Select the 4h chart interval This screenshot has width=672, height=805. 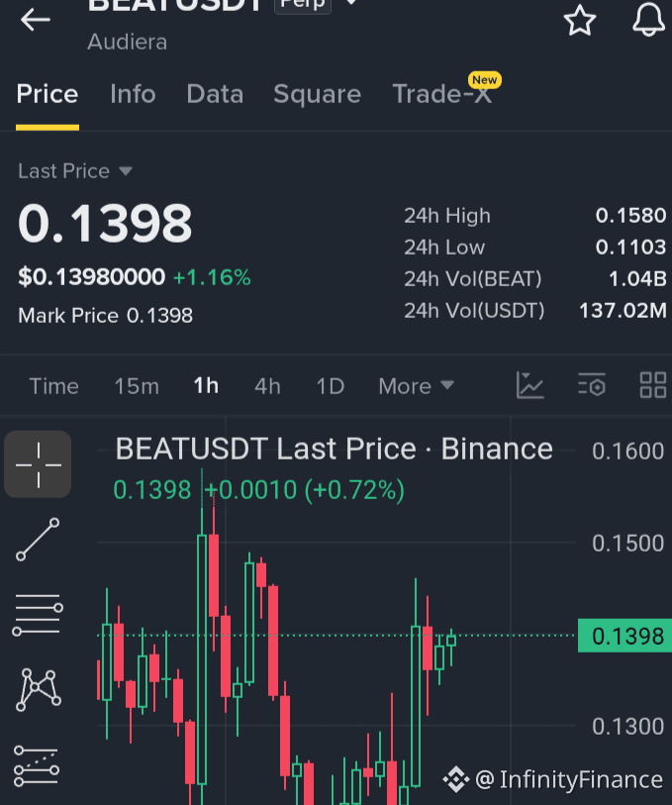pyautogui.click(x=267, y=386)
